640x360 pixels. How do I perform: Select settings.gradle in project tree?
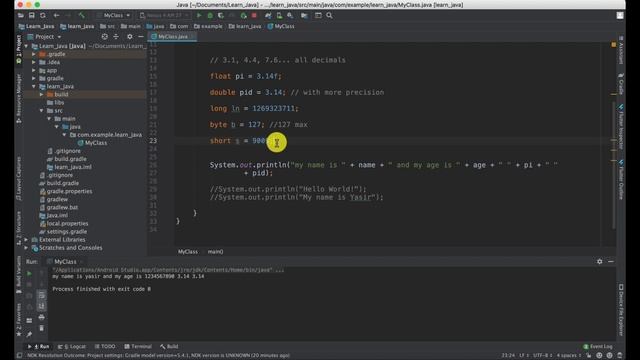click(x=63, y=232)
